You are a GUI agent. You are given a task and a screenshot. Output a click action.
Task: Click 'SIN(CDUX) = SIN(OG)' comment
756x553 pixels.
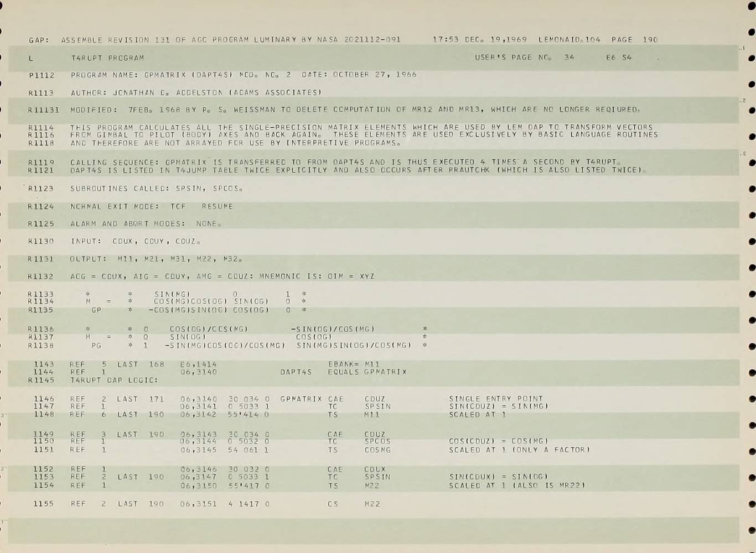pos(499,477)
